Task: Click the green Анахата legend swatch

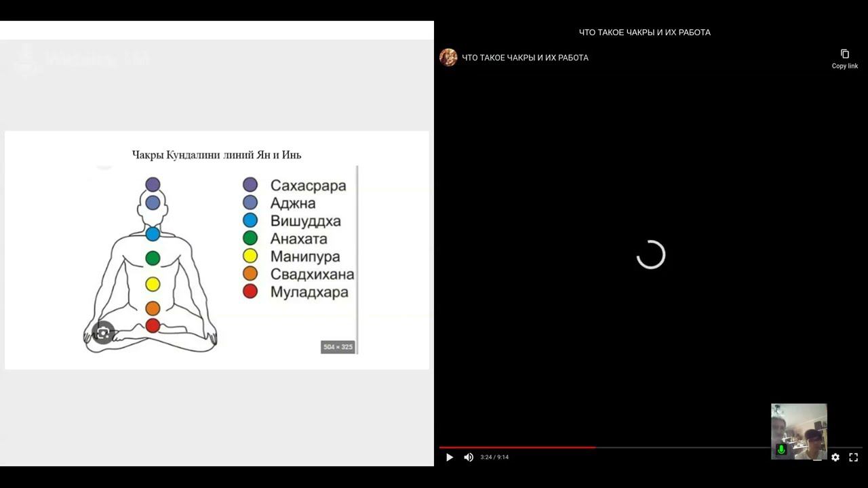Action: point(250,239)
